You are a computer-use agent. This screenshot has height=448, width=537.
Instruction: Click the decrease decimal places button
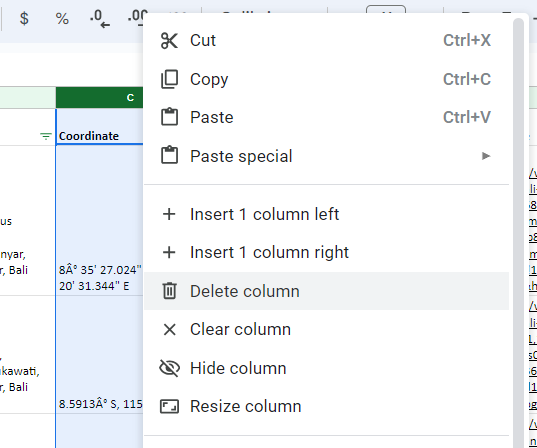100,18
